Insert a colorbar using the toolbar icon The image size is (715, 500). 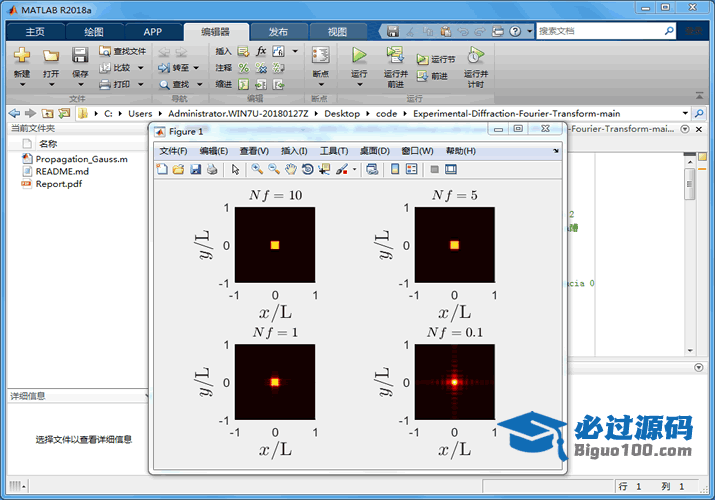(395, 169)
